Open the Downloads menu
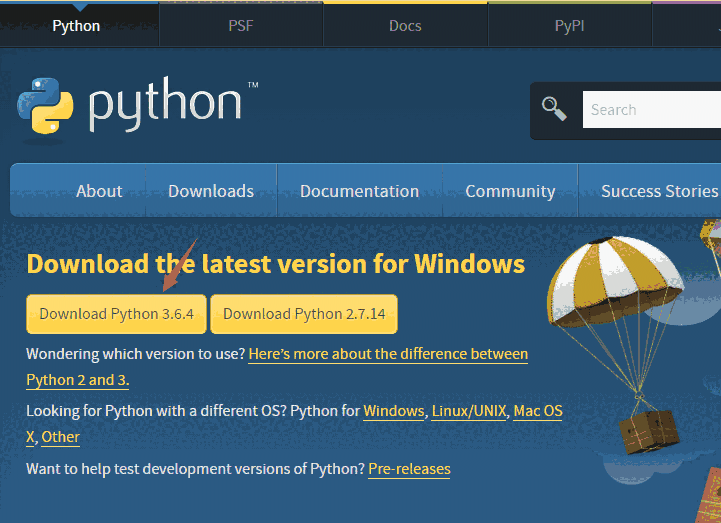The image size is (721, 523). (211, 191)
